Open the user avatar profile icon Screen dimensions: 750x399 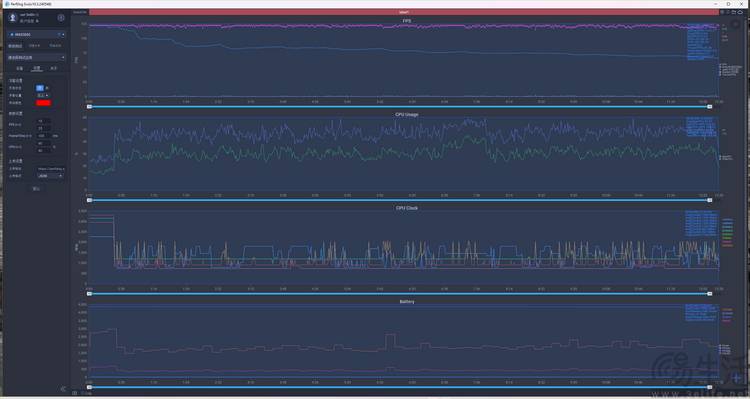tap(13, 18)
